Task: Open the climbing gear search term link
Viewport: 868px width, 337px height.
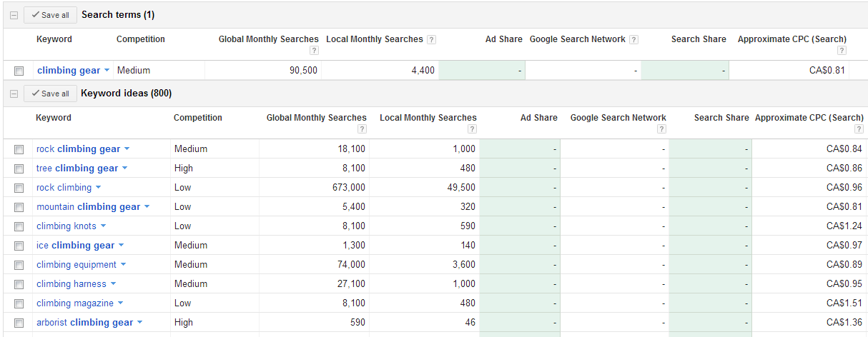Action: (x=69, y=71)
